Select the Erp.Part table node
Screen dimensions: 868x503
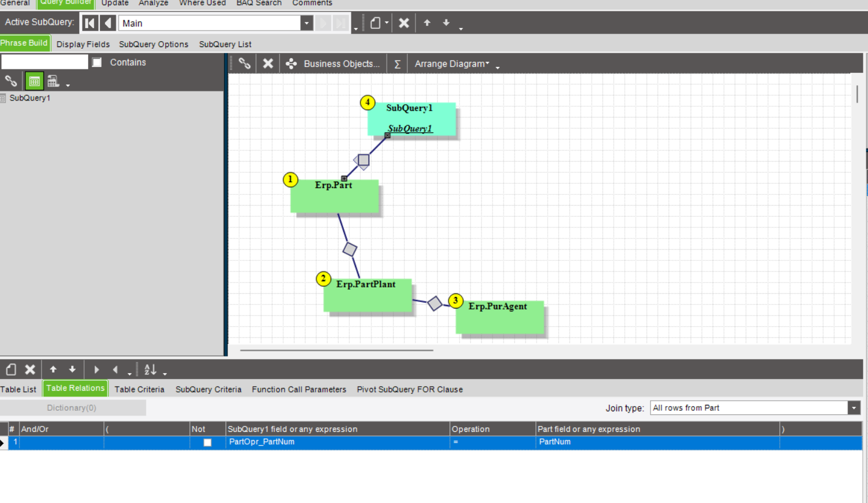[x=334, y=196]
